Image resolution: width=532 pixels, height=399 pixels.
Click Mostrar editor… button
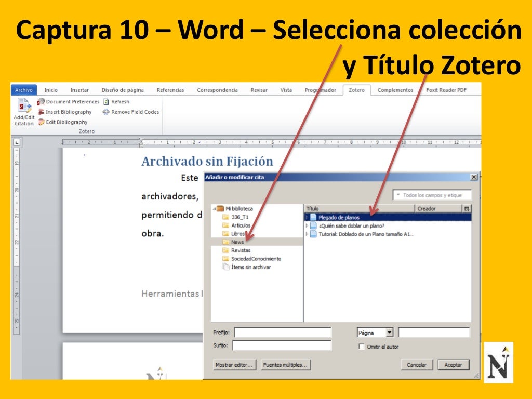point(234,365)
